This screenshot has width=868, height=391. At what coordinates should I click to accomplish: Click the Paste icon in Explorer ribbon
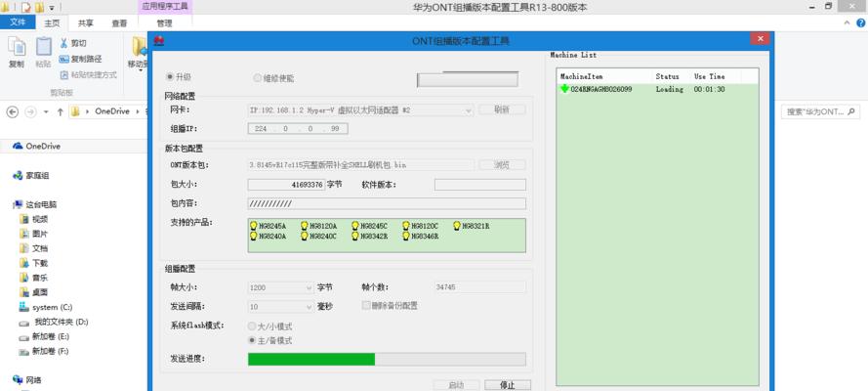coord(43,47)
